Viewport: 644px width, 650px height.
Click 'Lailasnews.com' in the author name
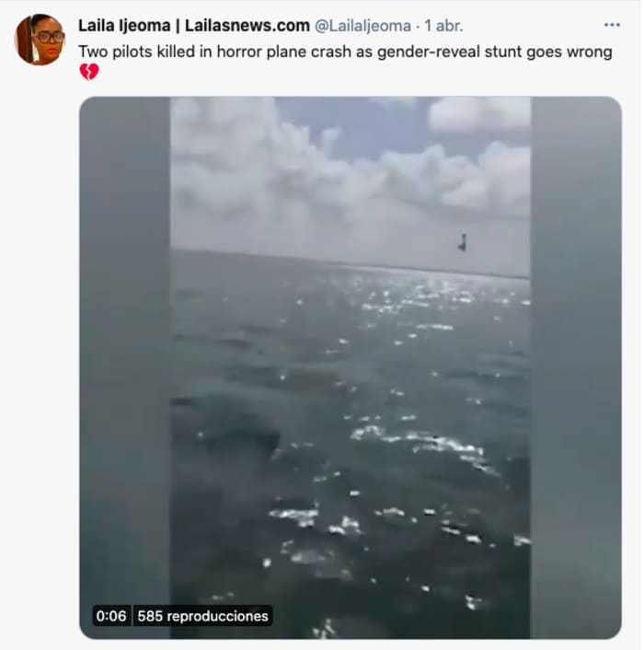(247, 26)
